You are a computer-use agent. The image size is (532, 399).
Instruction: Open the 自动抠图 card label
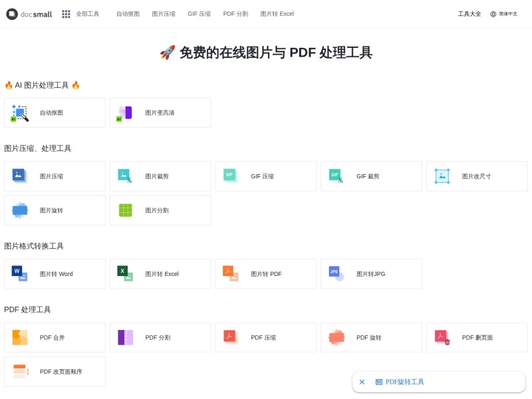[52, 113]
